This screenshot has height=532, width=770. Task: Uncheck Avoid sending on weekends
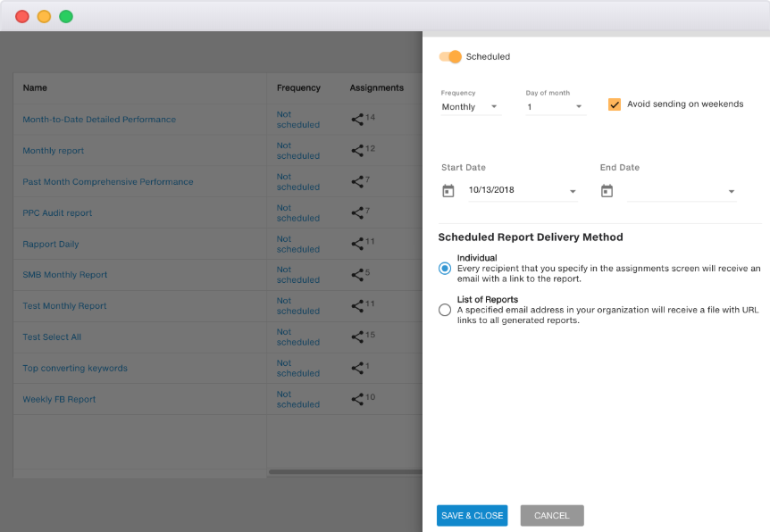point(615,104)
